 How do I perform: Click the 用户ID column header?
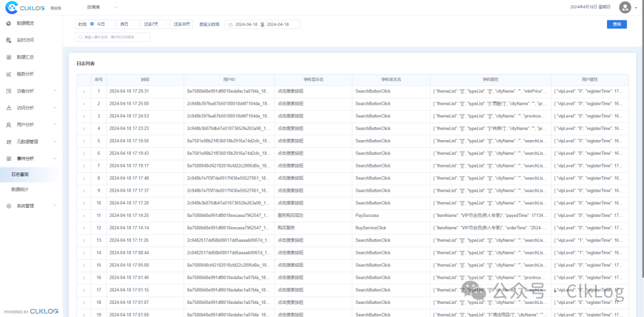coord(229,80)
